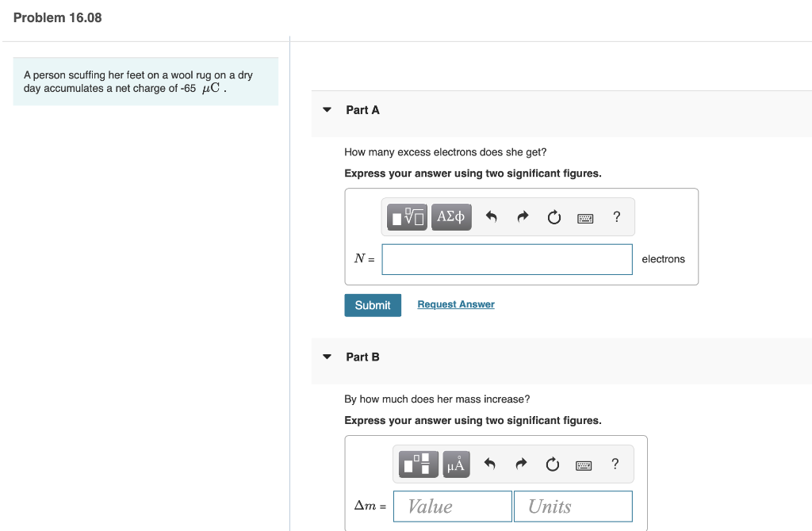The image size is (812, 531).
Task: Collapse Part B section triangle
Action: 327,357
